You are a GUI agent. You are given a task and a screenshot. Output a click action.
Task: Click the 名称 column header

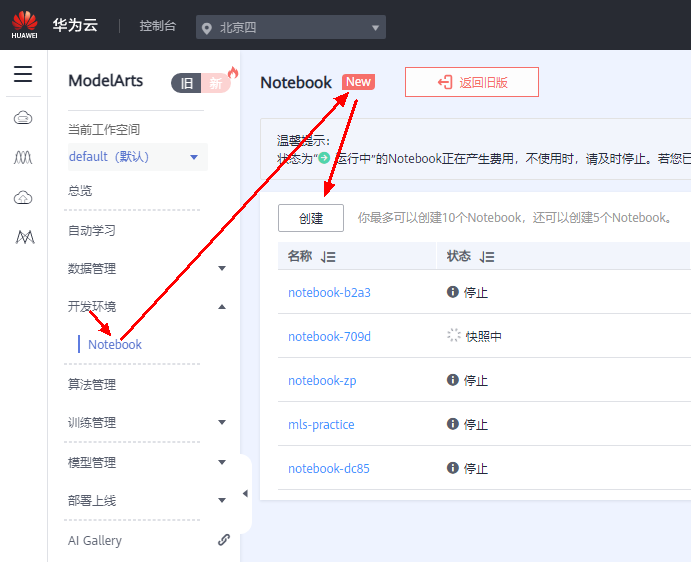coord(300,256)
